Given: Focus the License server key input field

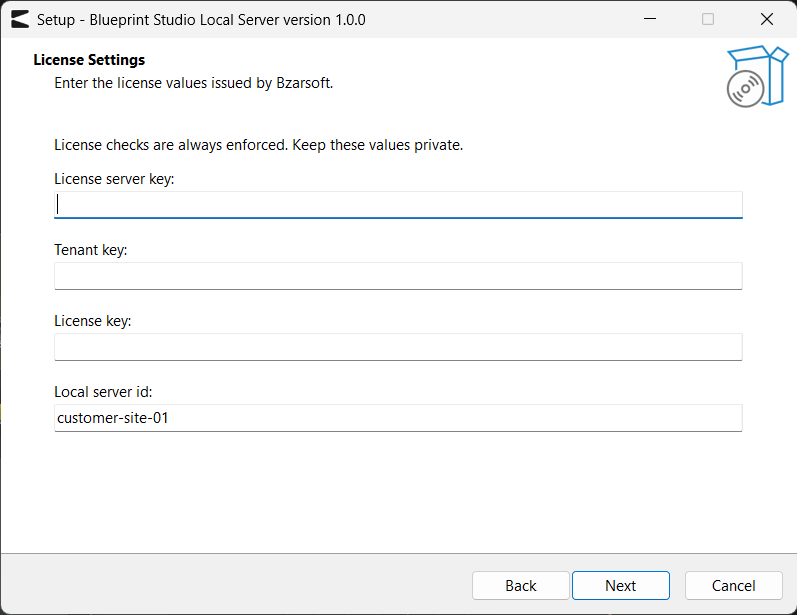Looking at the screenshot, I should (x=398, y=205).
